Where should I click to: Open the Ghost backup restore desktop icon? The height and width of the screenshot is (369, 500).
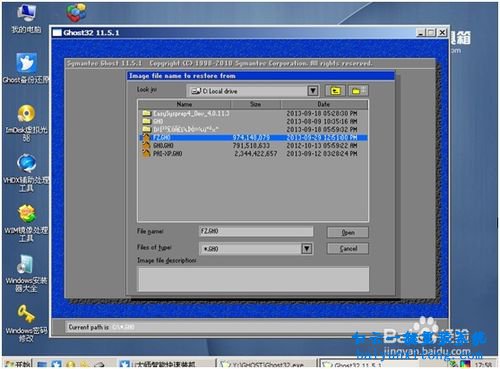pos(26,68)
